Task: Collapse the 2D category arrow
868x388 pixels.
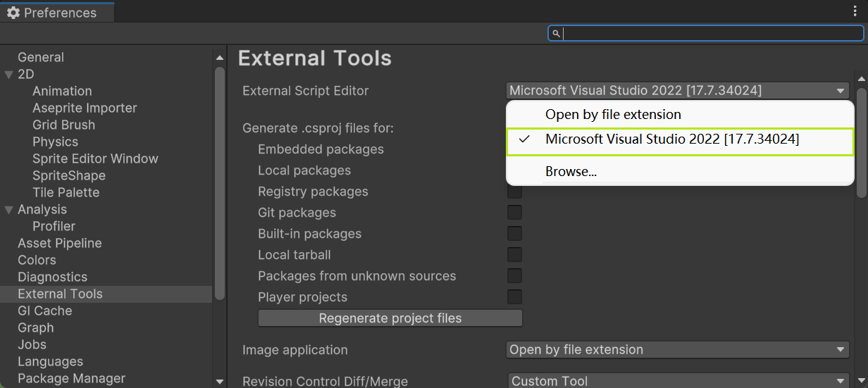Action: pos(8,74)
